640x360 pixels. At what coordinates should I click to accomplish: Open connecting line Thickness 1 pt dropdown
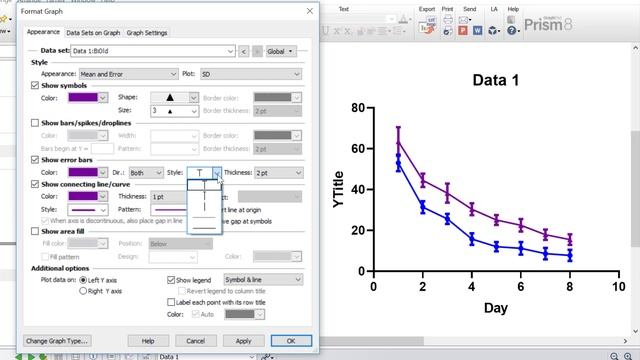(168, 197)
